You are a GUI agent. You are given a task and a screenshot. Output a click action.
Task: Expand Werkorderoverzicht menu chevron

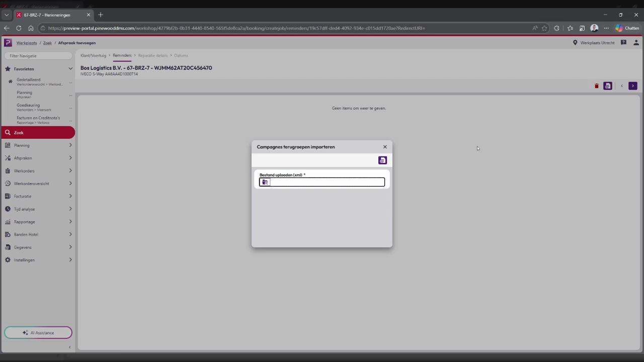pyautogui.click(x=70, y=184)
